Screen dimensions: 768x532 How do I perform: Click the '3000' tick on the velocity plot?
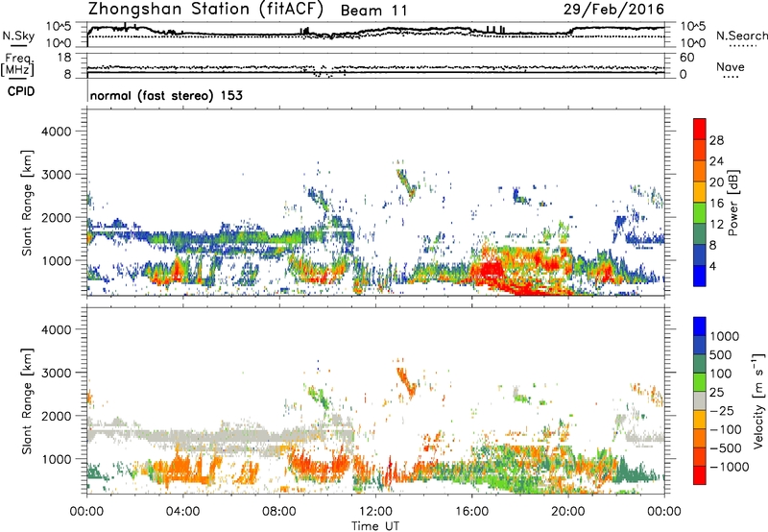point(57,373)
